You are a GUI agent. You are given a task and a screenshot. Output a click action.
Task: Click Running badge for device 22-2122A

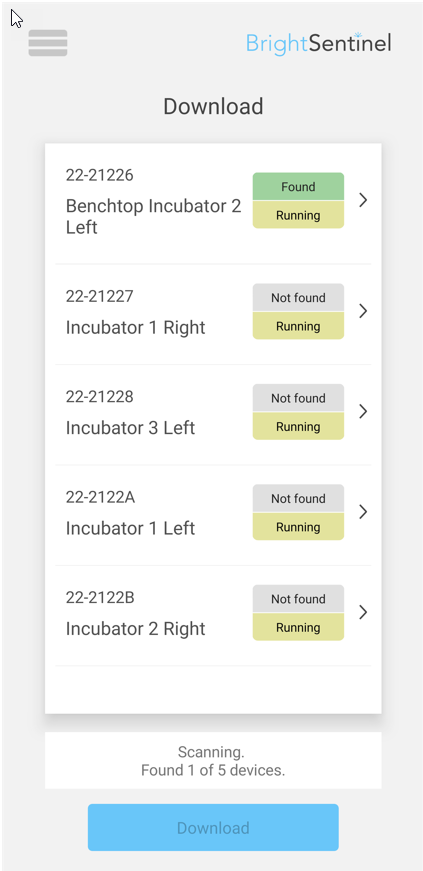click(298, 527)
